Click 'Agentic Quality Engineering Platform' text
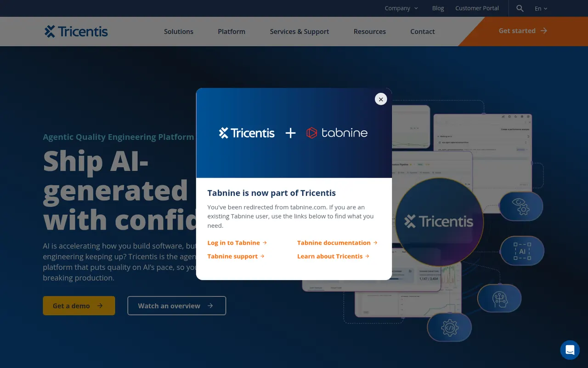 pyautogui.click(x=119, y=137)
